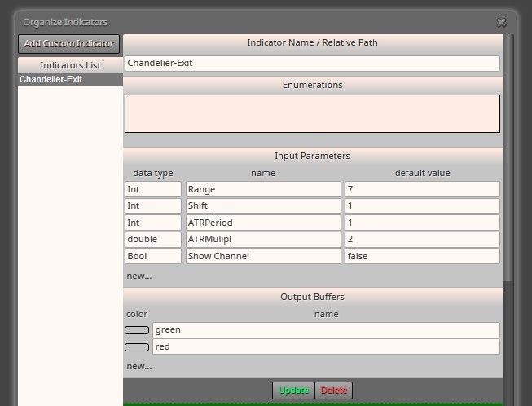Open the color swatch for green buffer
Viewport: 532px width, 406px height.
[x=137, y=330]
